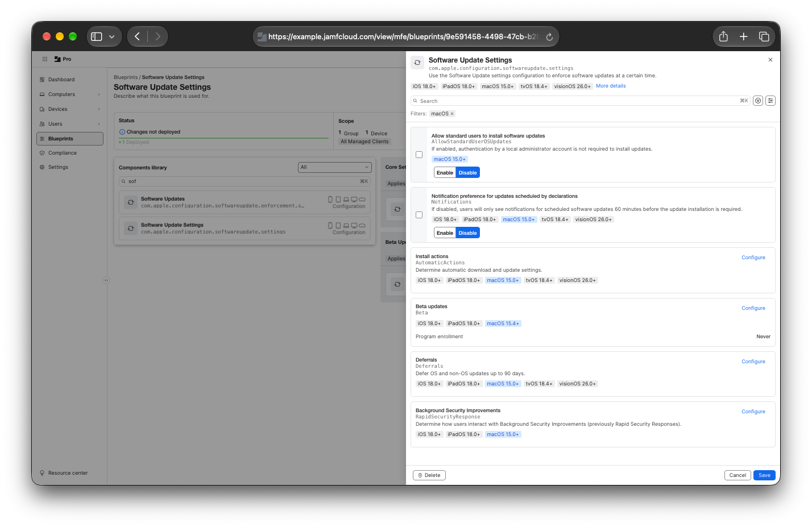Check Allow standard users to install checkbox

[419, 155]
